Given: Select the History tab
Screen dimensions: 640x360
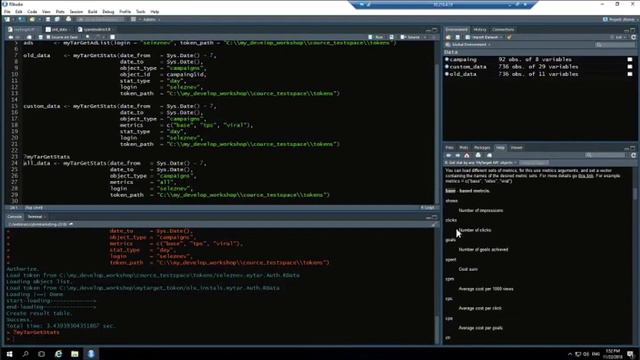Looking at the screenshot, I should [x=480, y=29].
